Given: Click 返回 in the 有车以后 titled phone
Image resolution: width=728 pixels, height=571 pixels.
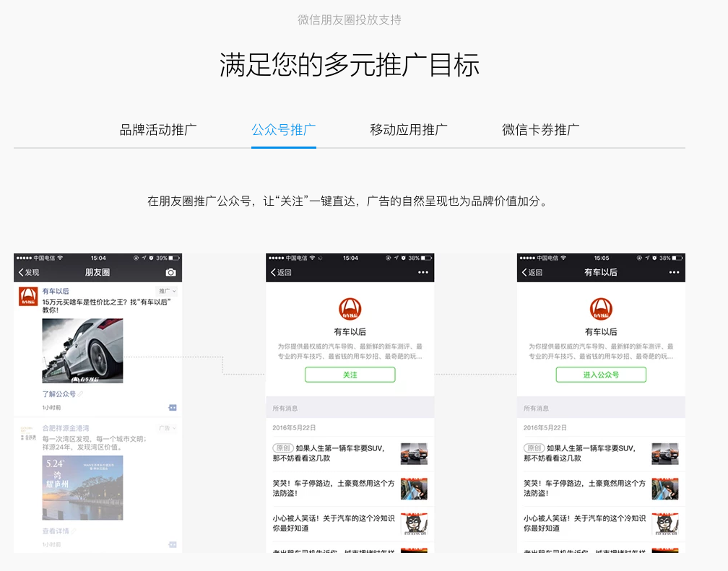Looking at the screenshot, I should 532,272.
